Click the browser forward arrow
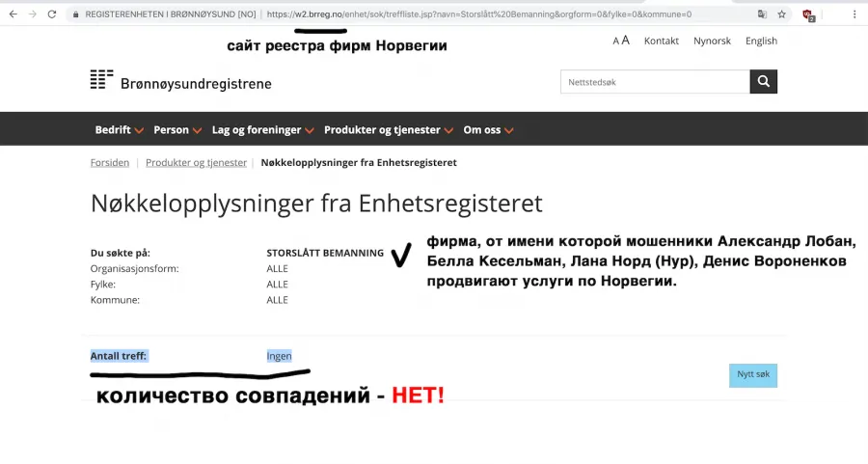This screenshot has width=868, height=464. pyautogui.click(x=33, y=14)
